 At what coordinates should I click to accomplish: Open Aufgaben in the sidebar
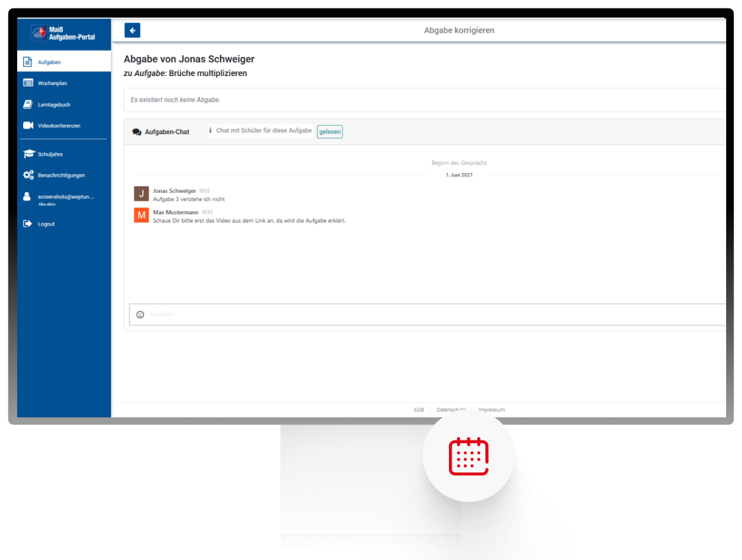tap(64, 62)
